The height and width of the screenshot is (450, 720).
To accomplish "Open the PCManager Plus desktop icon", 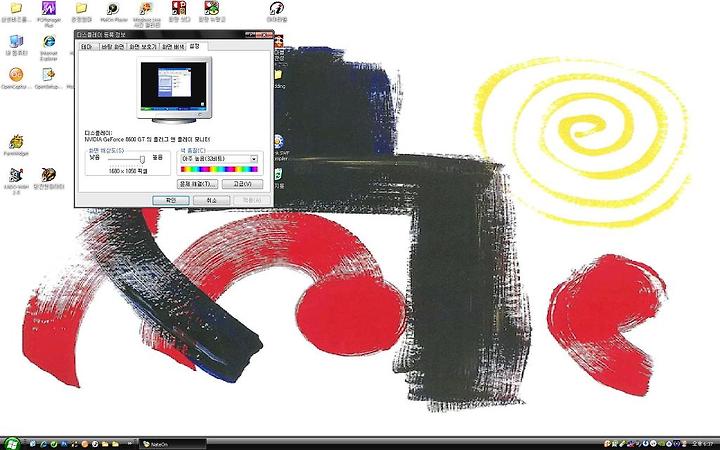I will pos(49,8).
